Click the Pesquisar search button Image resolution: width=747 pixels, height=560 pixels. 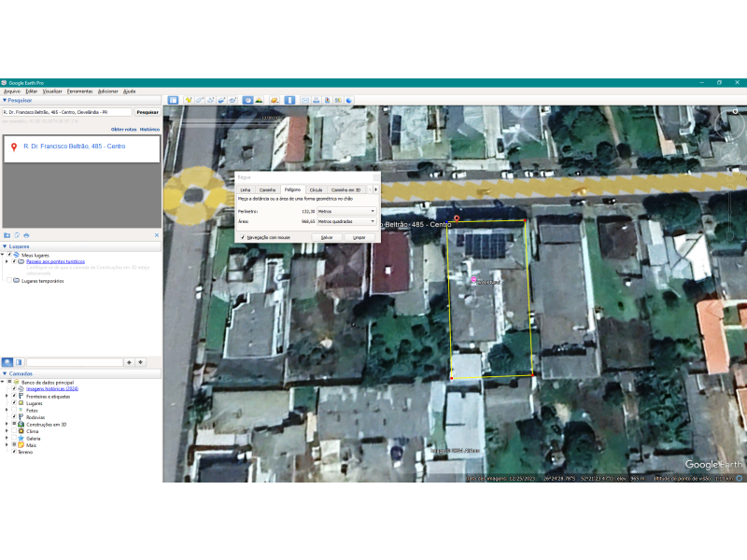[148, 112]
